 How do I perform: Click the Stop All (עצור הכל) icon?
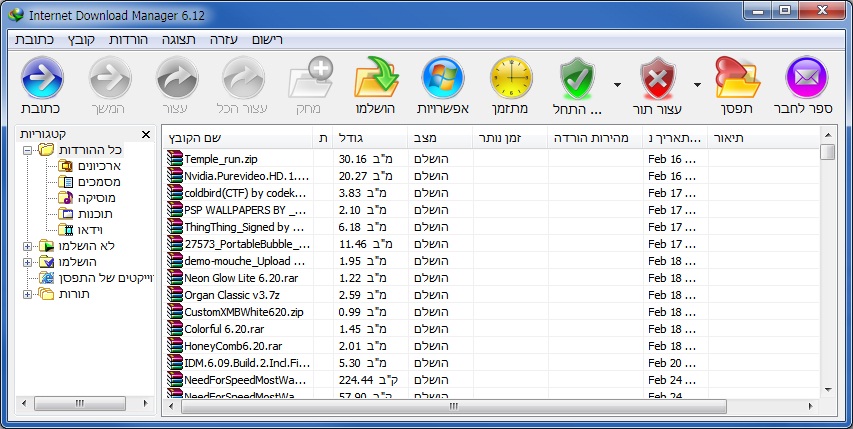(x=243, y=79)
